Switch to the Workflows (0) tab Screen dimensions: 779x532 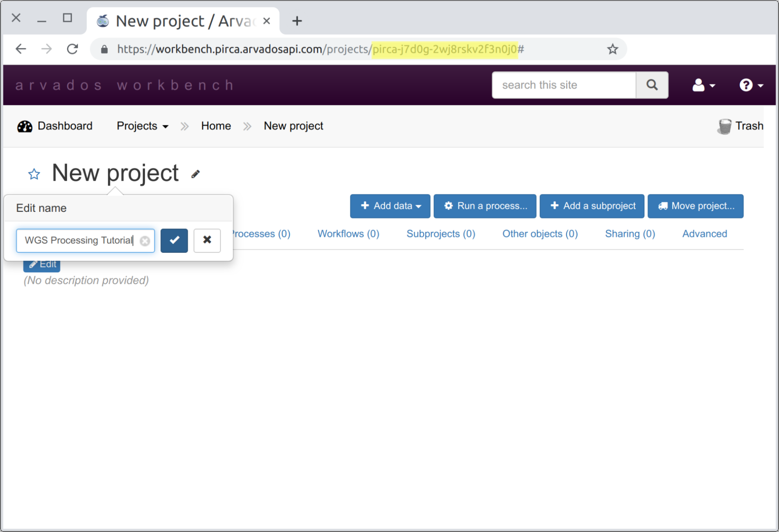348,234
